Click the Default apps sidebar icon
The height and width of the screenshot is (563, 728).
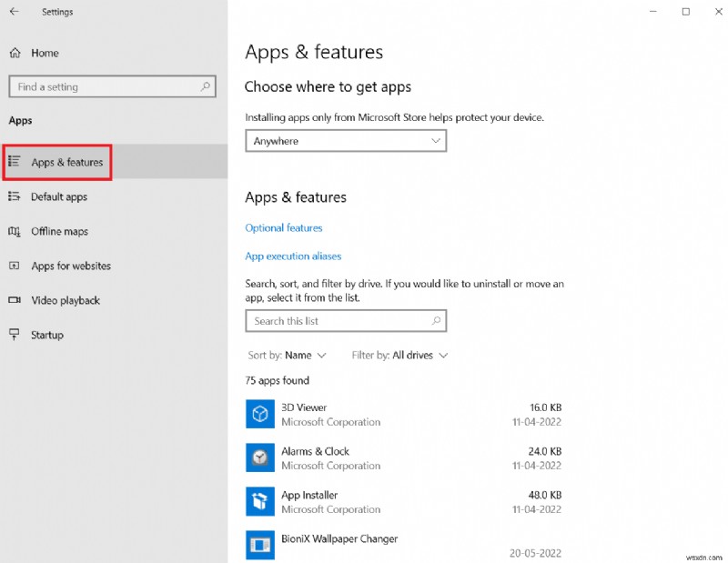pos(14,196)
